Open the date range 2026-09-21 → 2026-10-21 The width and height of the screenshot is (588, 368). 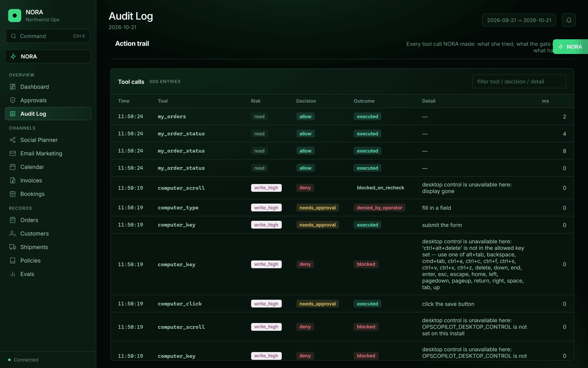coord(519,20)
